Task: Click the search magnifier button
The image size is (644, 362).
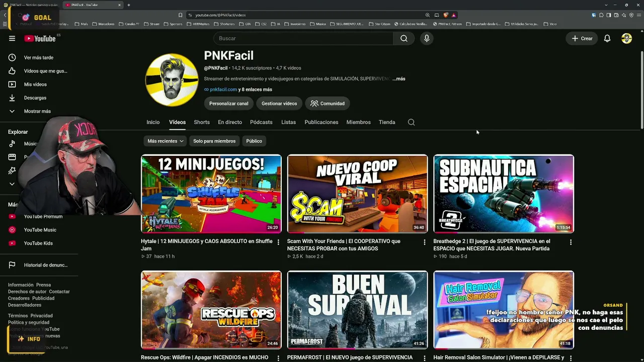Action: click(x=404, y=38)
